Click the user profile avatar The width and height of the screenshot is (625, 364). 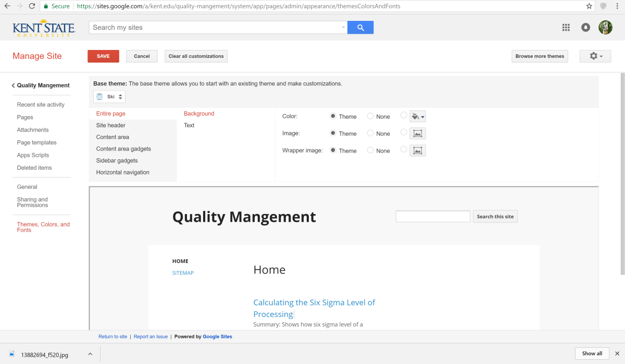[x=605, y=28]
